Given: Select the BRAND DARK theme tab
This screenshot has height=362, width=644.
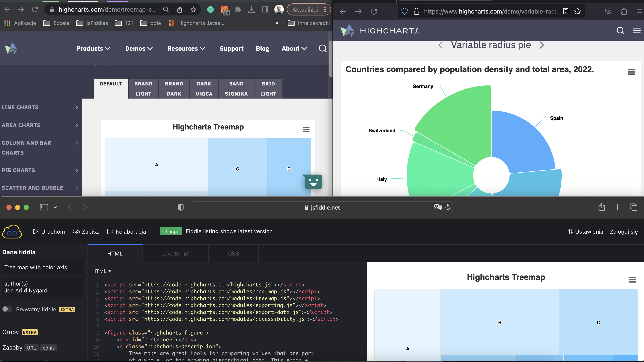Looking at the screenshot, I should (x=174, y=88).
